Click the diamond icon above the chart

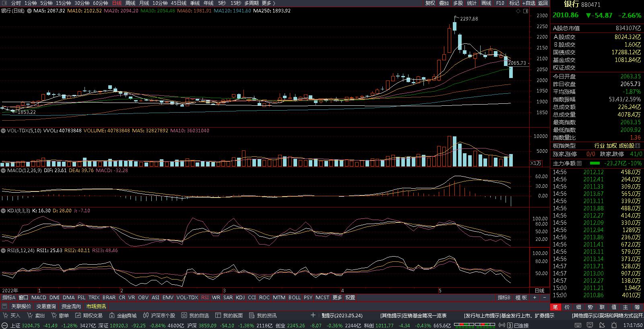coord(518,11)
